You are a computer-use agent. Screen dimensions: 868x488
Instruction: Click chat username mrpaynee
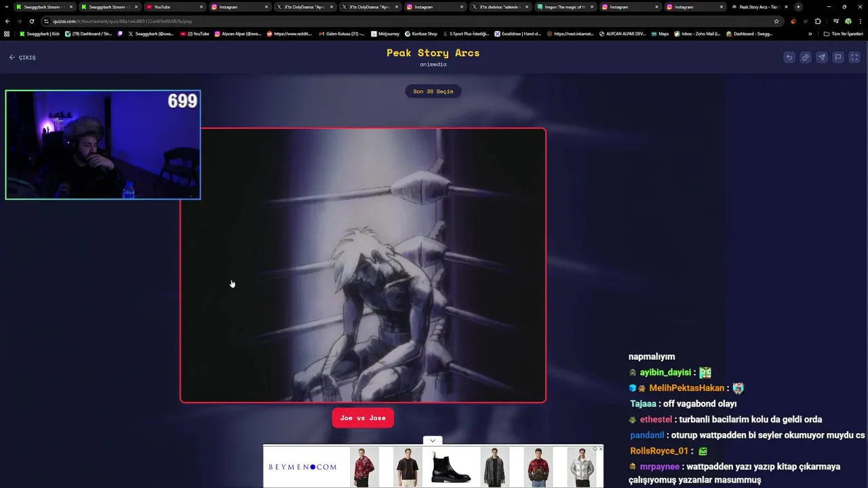click(660, 466)
